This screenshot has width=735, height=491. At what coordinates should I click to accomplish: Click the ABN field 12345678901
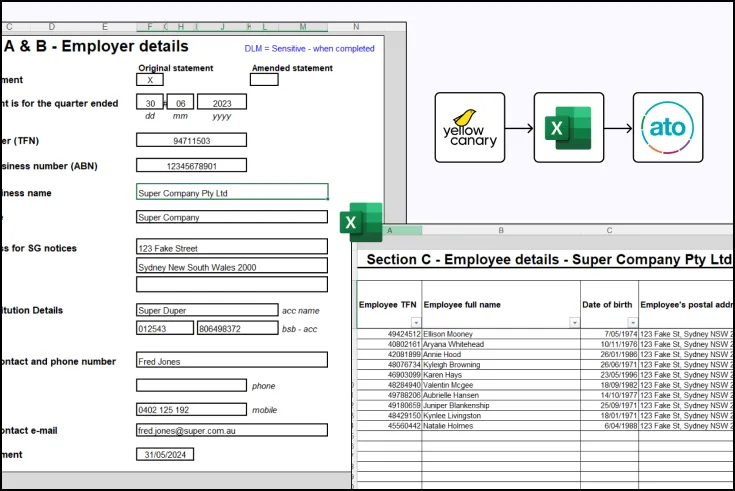(x=191, y=166)
